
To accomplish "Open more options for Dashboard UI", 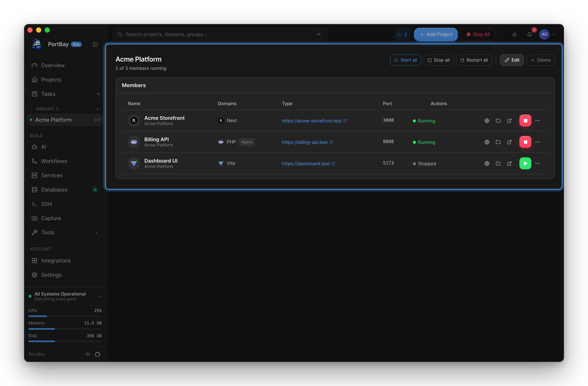I will (x=537, y=163).
